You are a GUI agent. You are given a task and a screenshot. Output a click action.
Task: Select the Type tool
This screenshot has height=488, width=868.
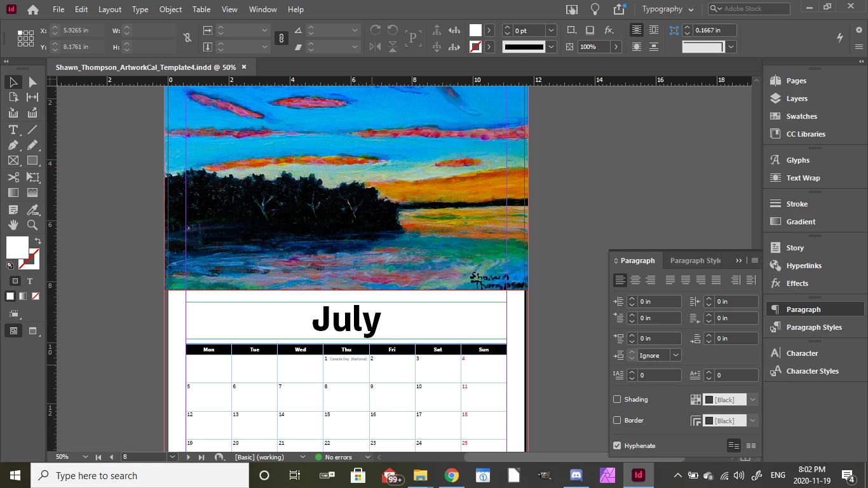click(13, 130)
